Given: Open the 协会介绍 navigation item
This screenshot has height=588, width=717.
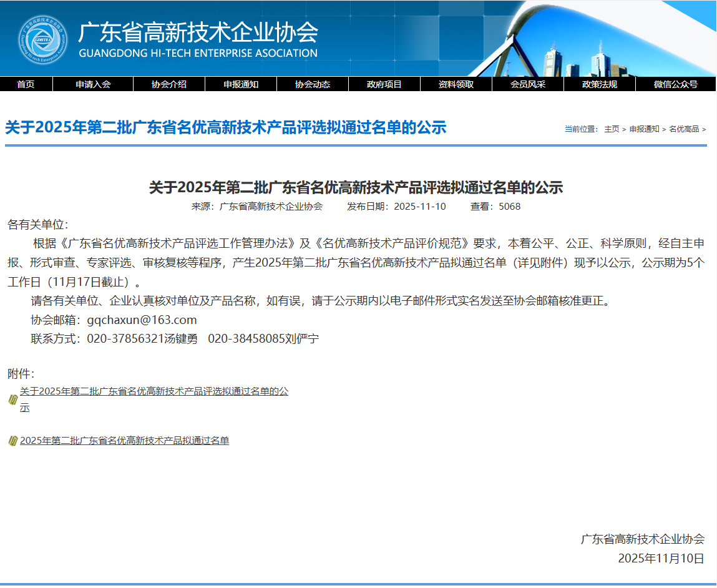Looking at the screenshot, I should (169, 84).
